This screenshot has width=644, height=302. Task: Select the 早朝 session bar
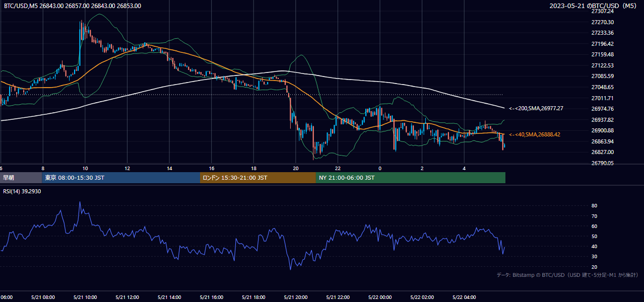21,178
